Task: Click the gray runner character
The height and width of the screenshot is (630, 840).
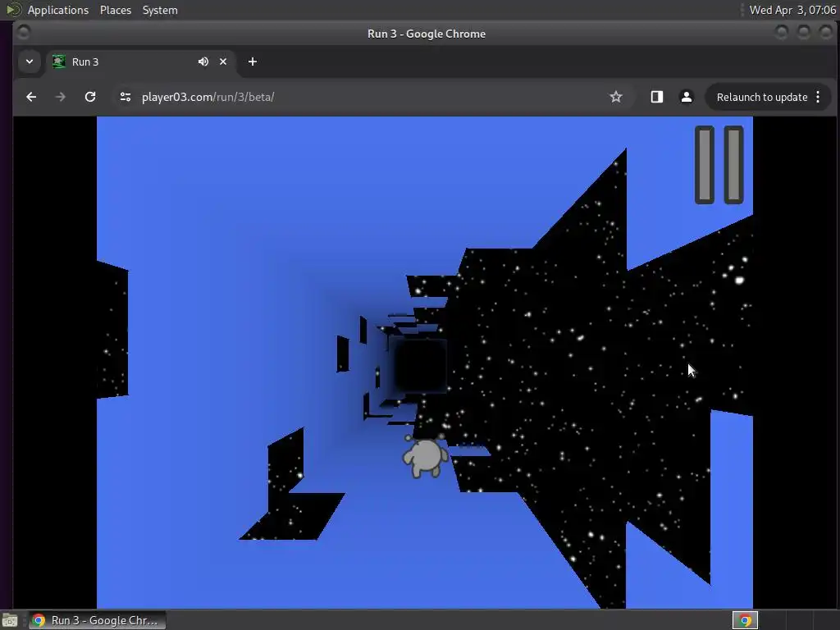Action: [426, 456]
